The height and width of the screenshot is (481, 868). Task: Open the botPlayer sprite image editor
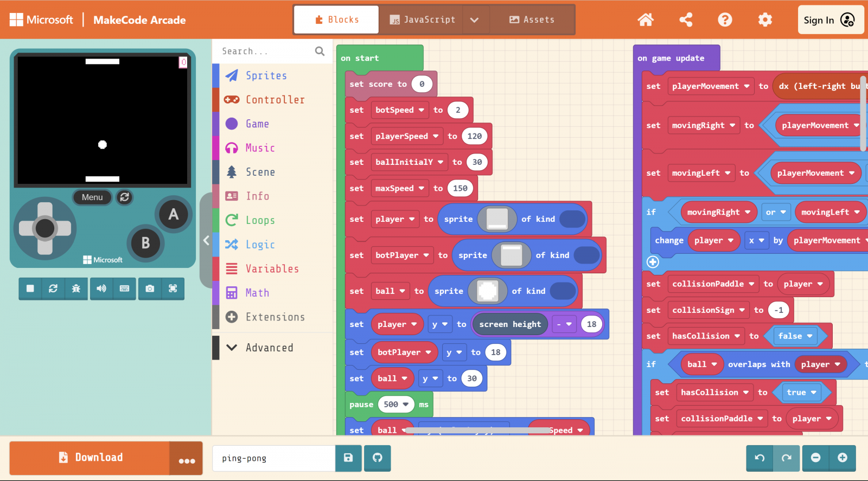pos(511,255)
